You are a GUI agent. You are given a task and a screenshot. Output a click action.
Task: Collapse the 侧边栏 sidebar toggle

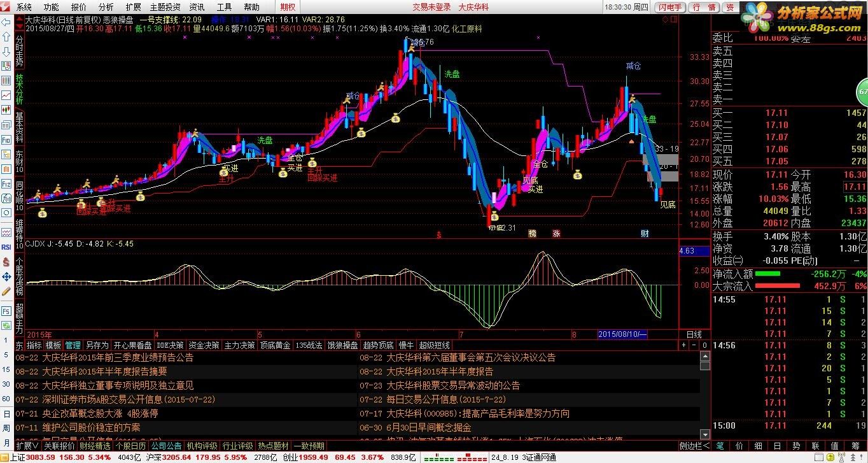click(x=694, y=446)
